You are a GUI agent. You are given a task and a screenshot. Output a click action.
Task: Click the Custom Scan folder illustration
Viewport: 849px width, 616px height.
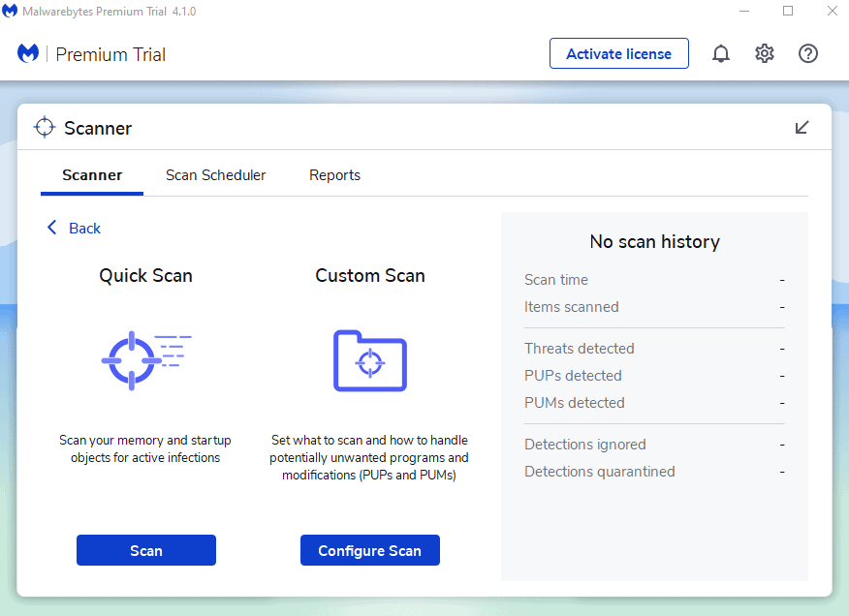click(x=370, y=360)
